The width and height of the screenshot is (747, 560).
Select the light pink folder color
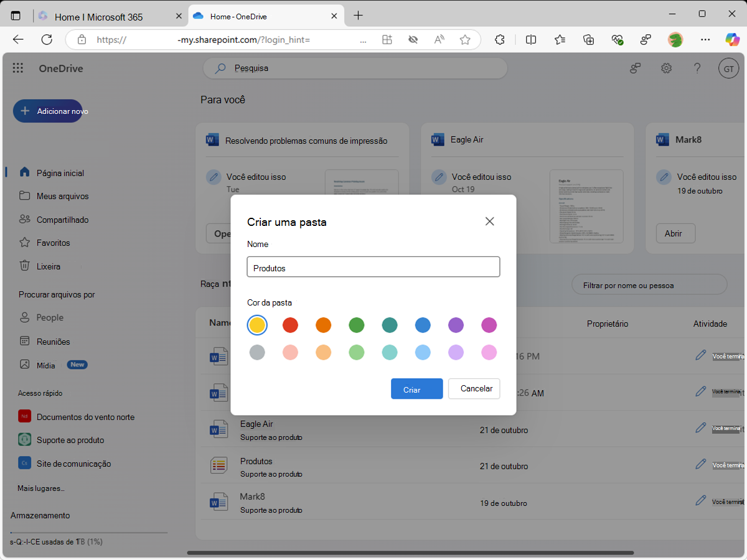pos(489,352)
